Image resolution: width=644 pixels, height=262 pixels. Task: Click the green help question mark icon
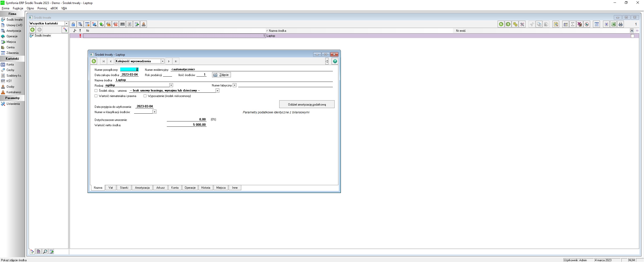click(x=335, y=61)
